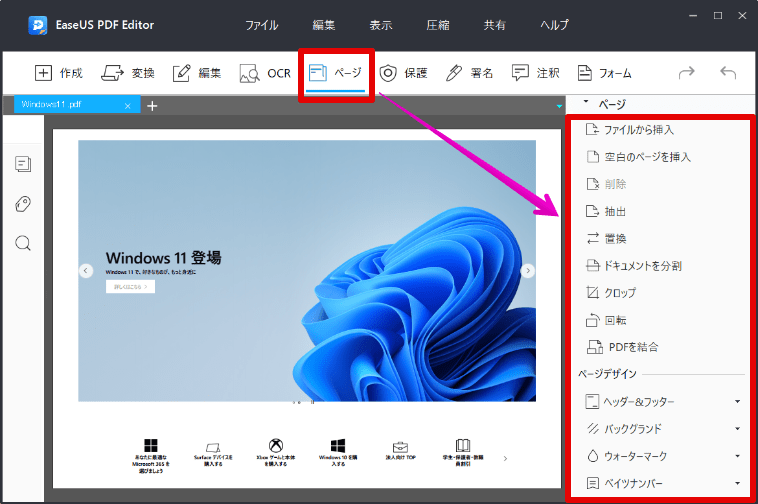Click the EaseUS PDF Editor logo
758x504 pixels.
(38, 25)
